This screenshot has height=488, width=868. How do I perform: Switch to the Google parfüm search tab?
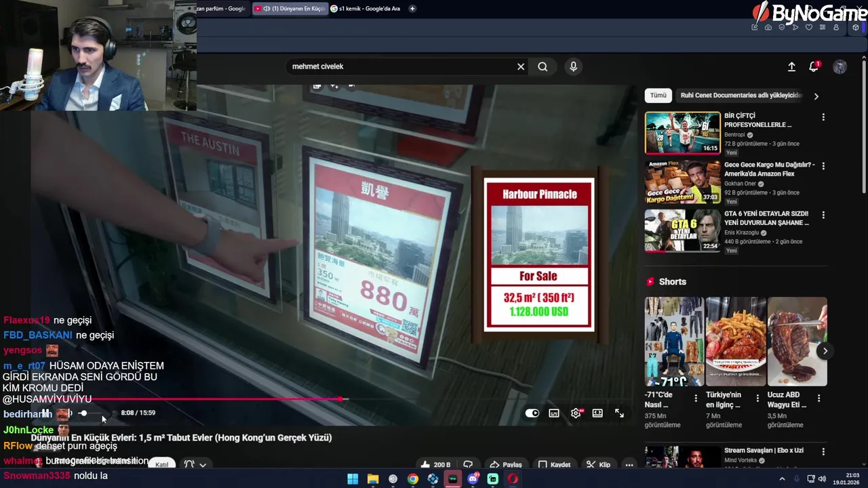click(221, 9)
